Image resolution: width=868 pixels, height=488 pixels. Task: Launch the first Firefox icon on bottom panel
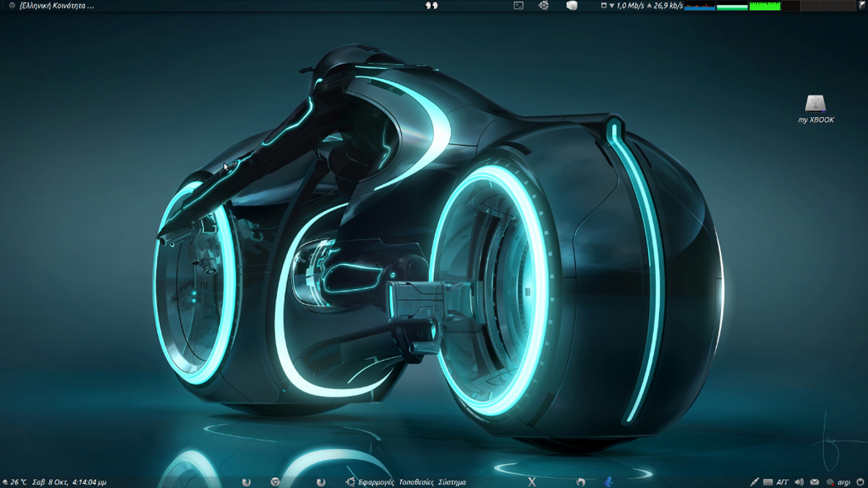point(246,481)
